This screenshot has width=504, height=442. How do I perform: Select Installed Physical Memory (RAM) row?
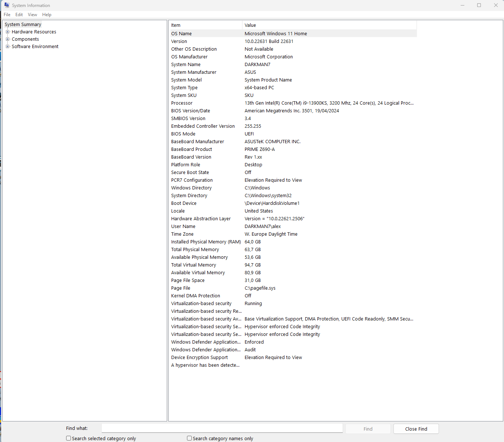pyautogui.click(x=293, y=242)
